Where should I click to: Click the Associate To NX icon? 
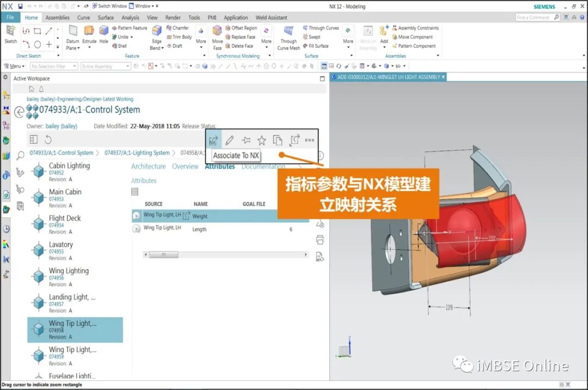[x=213, y=140]
